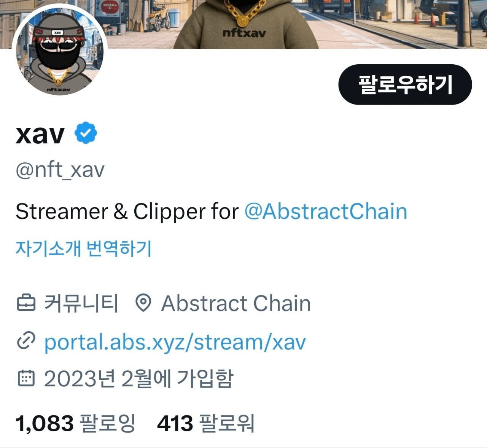Open the 1,083 팔로잉 following list
This screenshot has width=487, height=448.
coord(75,423)
